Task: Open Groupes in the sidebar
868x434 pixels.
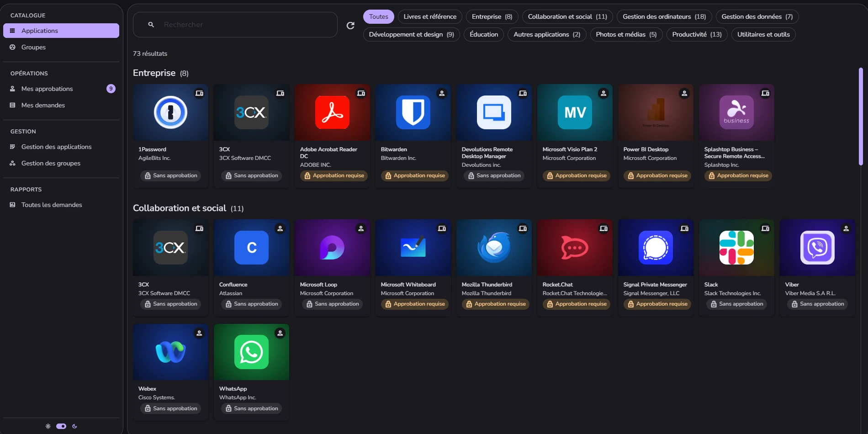Action: tap(61, 47)
